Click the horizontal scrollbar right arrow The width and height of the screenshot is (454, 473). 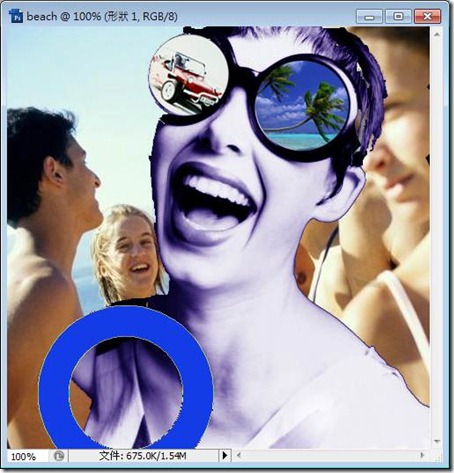[x=422, y=455]
